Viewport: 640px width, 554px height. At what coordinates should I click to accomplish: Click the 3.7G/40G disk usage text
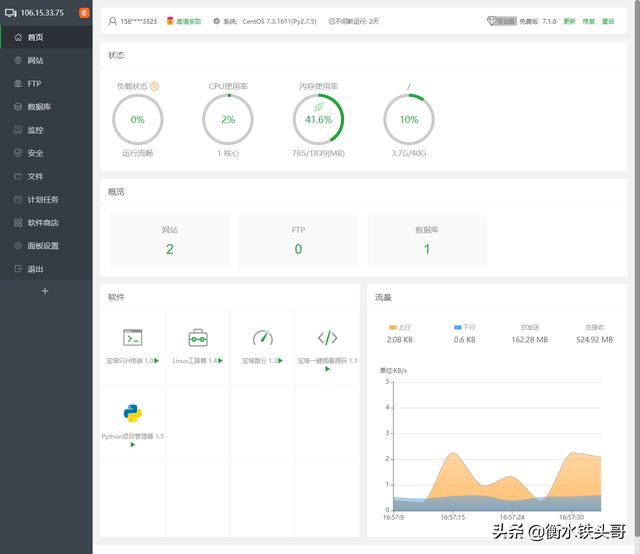point(409,154)
